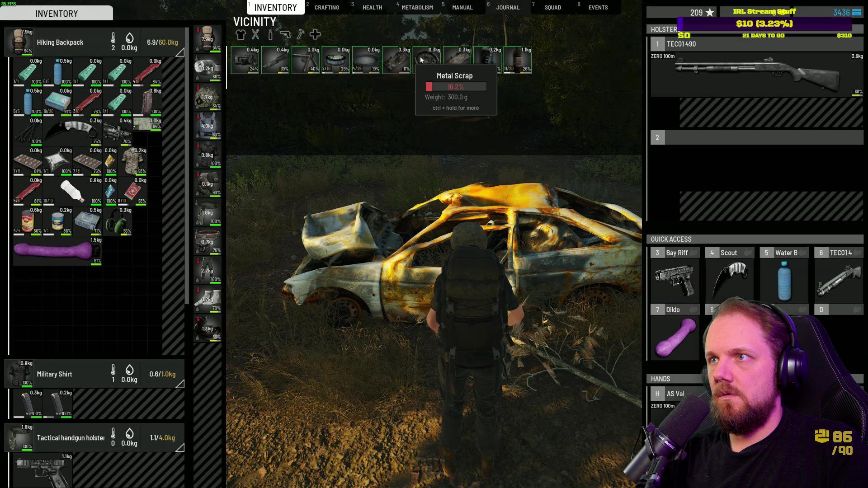Screen dimensions: 868x488
Task: Pick the 1.1kg bottle in Vicinity
Action: (x=518, y=60)
